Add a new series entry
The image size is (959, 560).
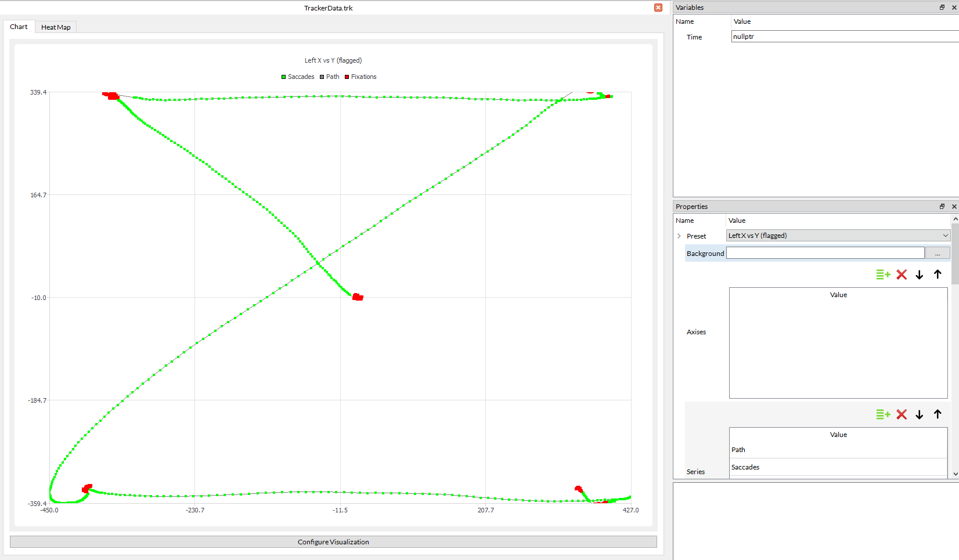point(883,414)
